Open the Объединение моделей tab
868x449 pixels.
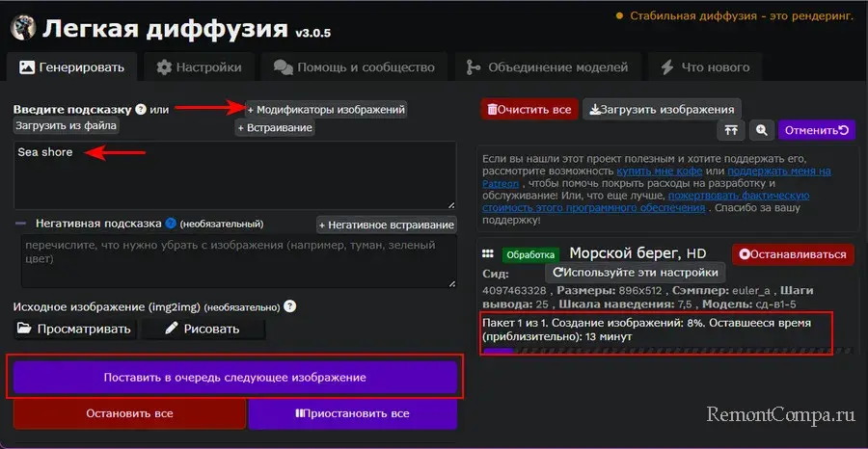point(546,67)
